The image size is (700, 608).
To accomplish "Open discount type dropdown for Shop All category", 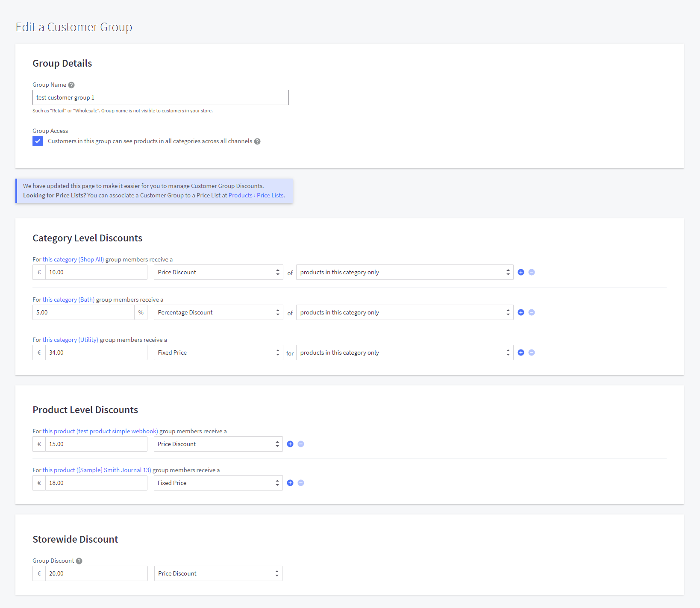I will 218,272.
